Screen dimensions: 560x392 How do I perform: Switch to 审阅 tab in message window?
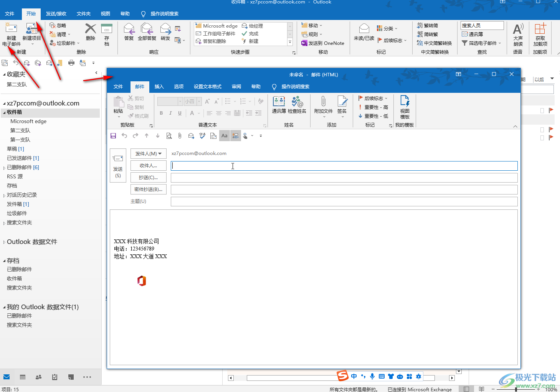pos(236,87)
